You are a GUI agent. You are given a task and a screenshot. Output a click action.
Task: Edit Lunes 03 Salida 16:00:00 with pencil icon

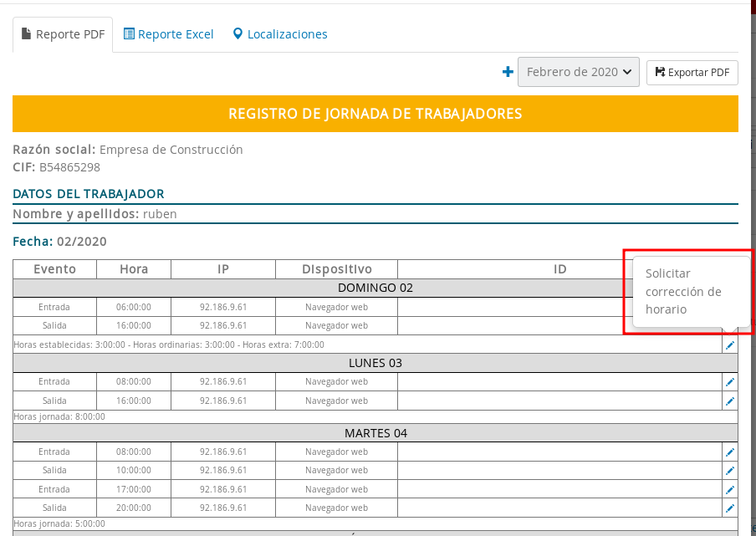(730, 401)
